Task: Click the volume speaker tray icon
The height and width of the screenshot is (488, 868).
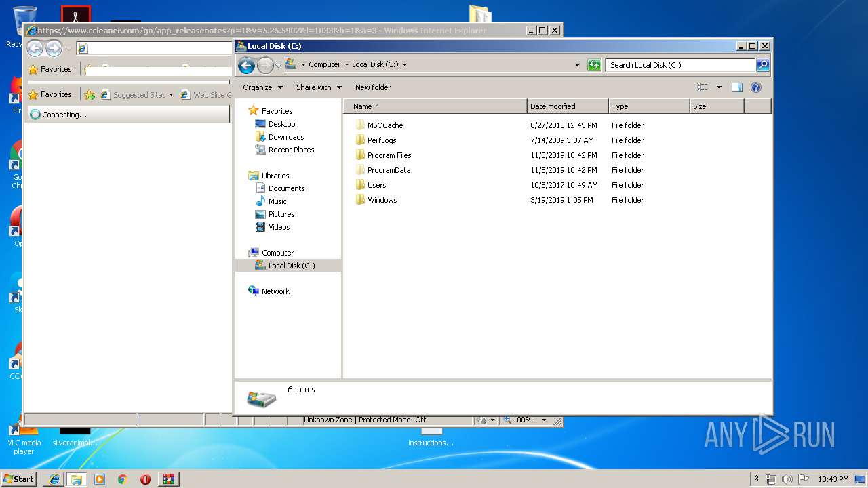Action: tap(787, 479)
